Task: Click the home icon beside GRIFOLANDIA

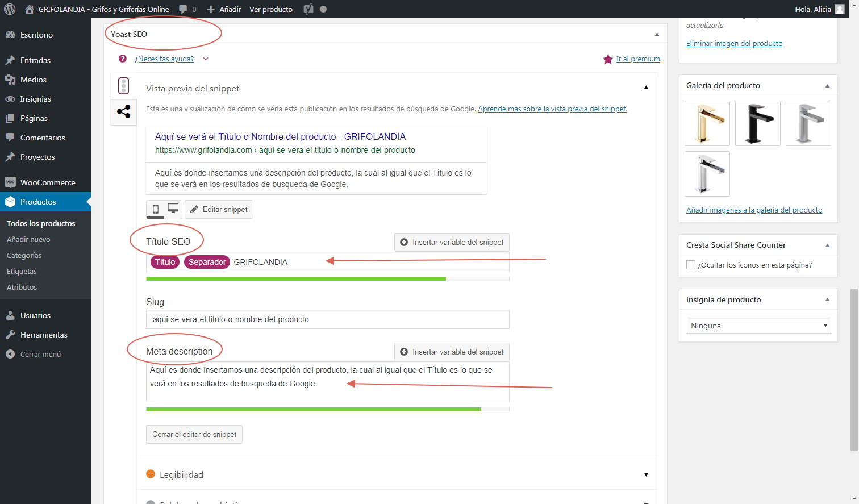Action: [30, 9]
